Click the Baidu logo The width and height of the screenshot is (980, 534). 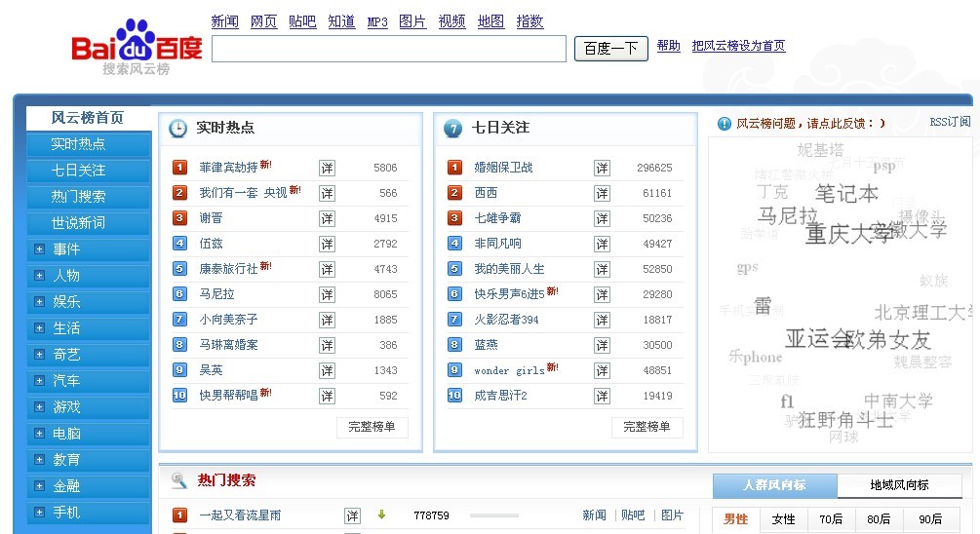pyautogui.click(x=137, y=46)
